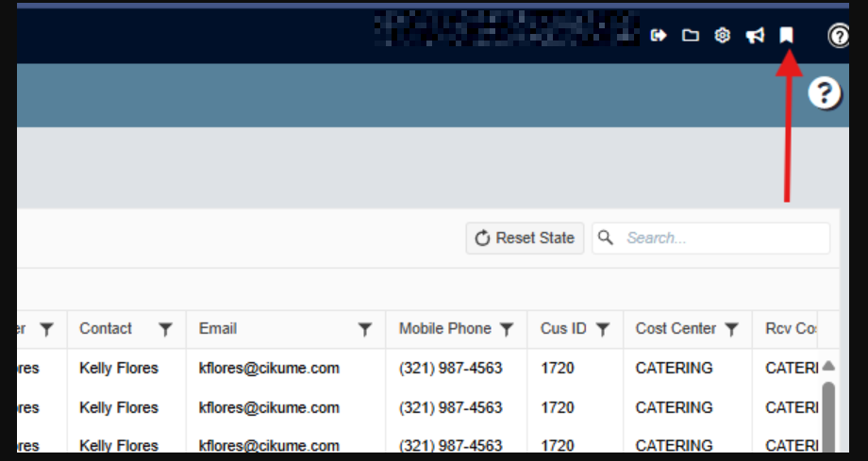Image resolution: width=868 pixels, height=461 pixels.
Task: Open the Email column filter
Action: click(365, 329)
